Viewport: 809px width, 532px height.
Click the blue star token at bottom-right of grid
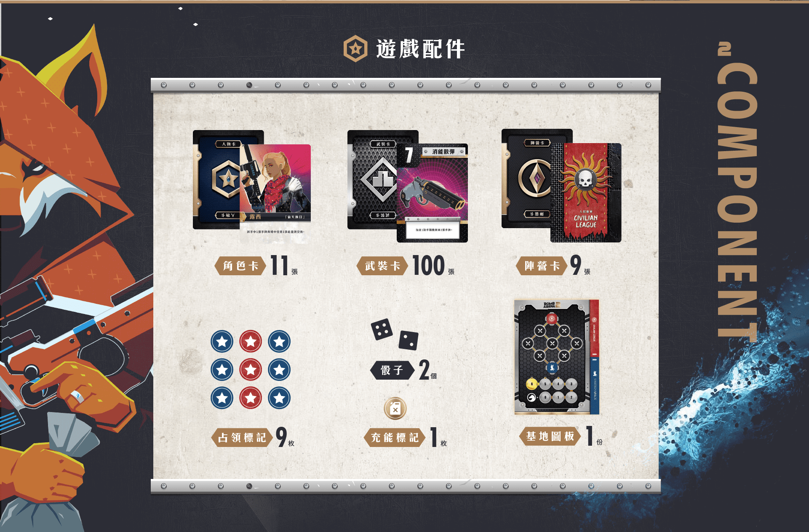[279, 398]
